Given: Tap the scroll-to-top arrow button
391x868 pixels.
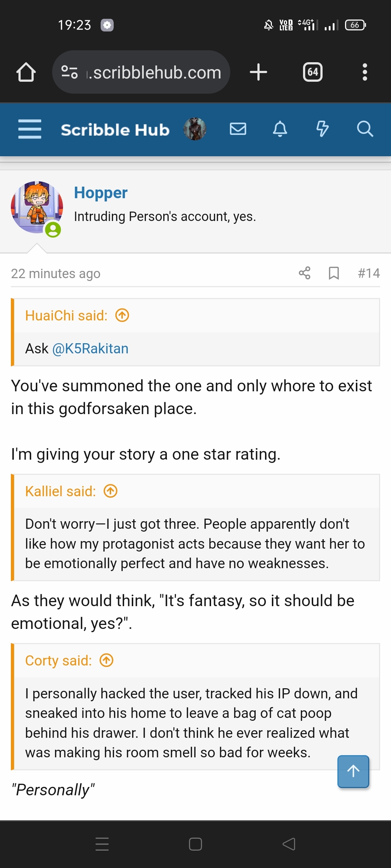Looking at the screenshot, I should coord(353,771).
